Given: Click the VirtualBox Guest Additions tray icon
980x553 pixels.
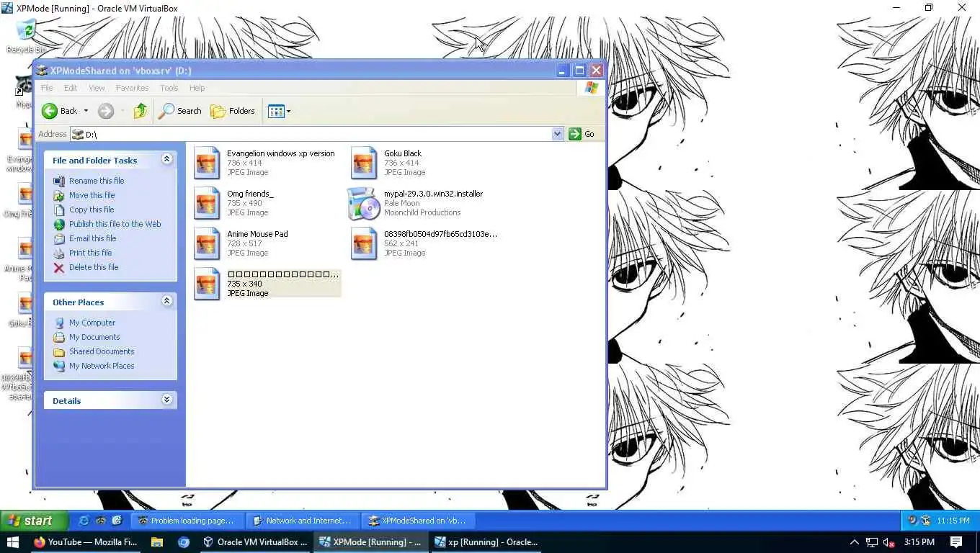Looking at the screenshot, I should click(926, 521).
